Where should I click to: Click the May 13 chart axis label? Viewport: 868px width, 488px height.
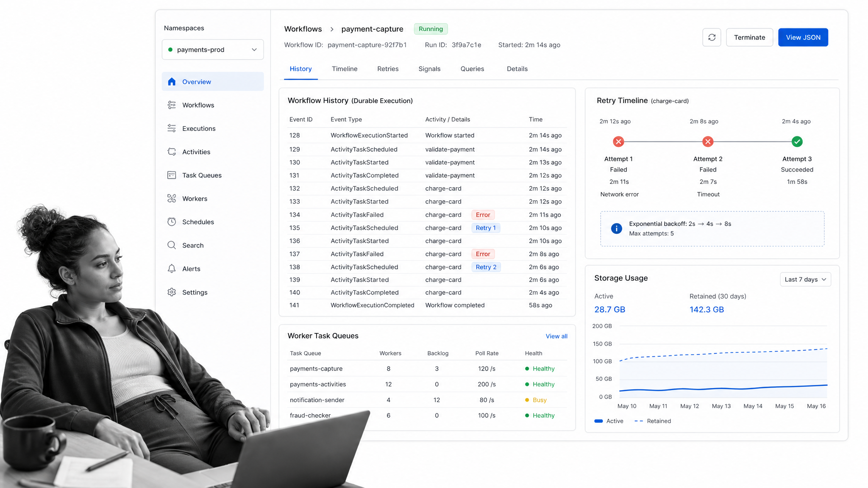coord(721,406)
